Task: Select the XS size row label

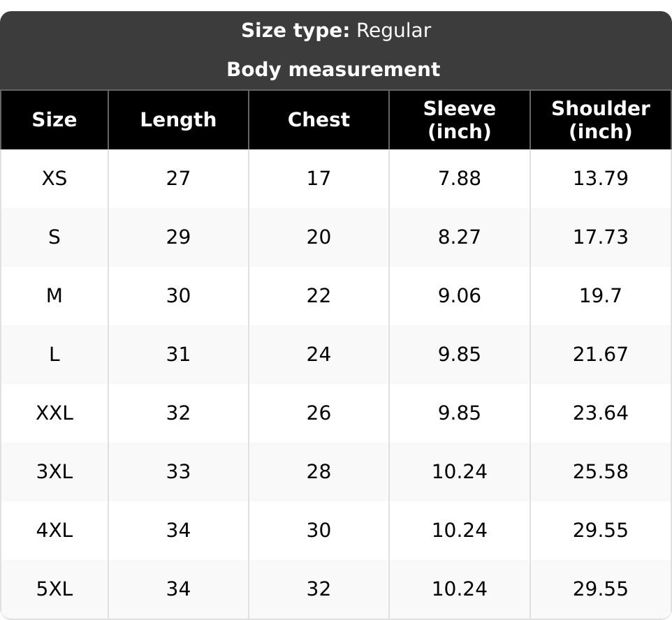Action: (x=54, y=178)
